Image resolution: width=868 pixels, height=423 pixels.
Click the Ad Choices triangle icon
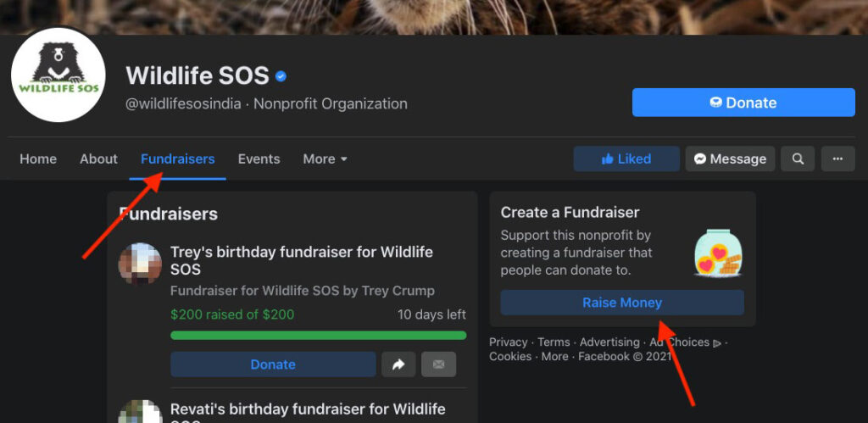717,342
